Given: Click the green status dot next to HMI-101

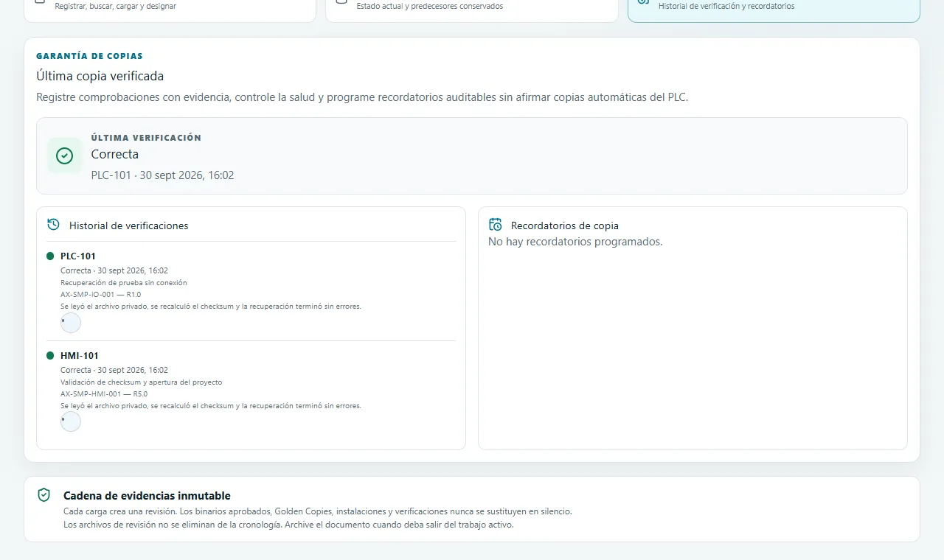Looking at the screenshot, I should [x=50, y=355].
